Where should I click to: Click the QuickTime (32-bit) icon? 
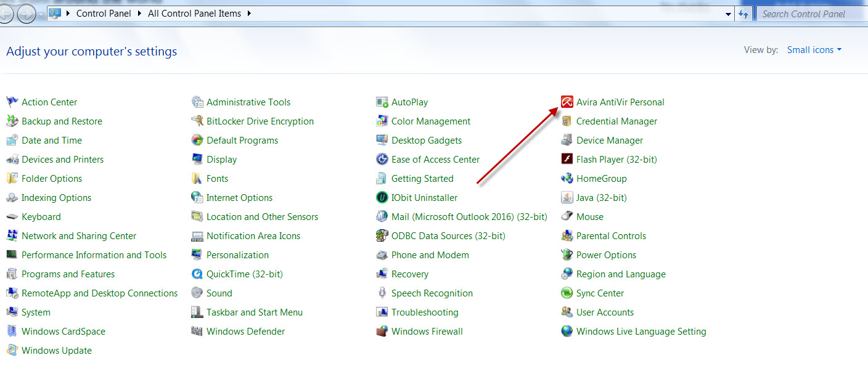tap(197, 274)
